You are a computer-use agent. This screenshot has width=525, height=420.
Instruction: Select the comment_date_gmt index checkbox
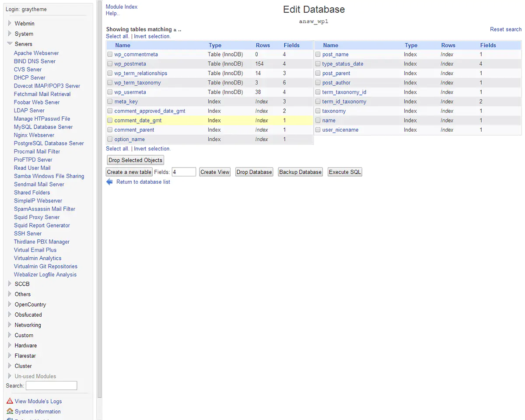click(110, 120)
